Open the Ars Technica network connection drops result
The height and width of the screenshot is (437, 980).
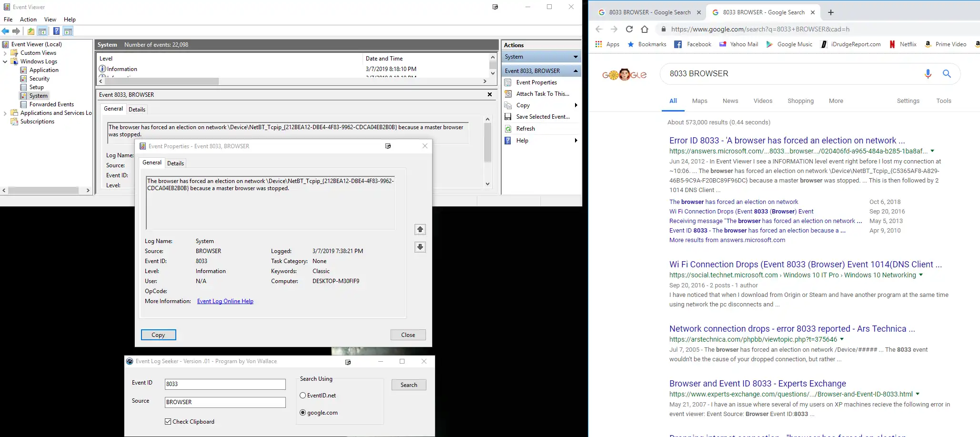tap(792, 329)
